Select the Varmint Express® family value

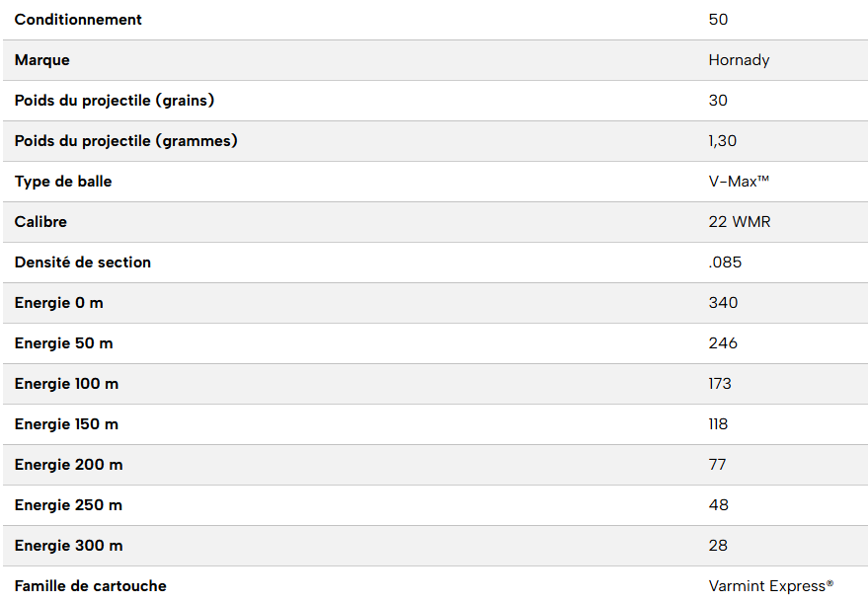pos(770,586)
